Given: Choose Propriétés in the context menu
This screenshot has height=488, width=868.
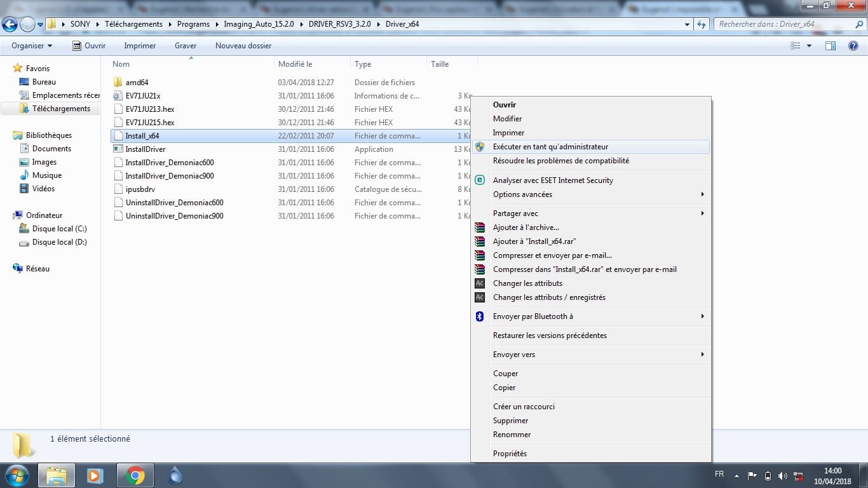Looking at the screenshot, I should click(510, 454).
